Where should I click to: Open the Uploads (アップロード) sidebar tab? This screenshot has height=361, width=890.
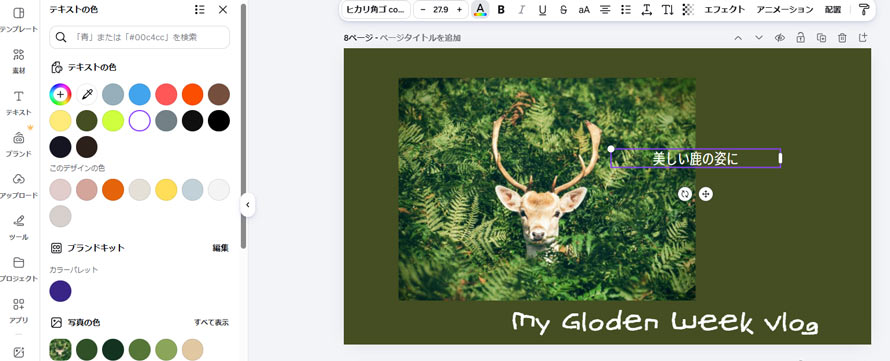(19, 185)
